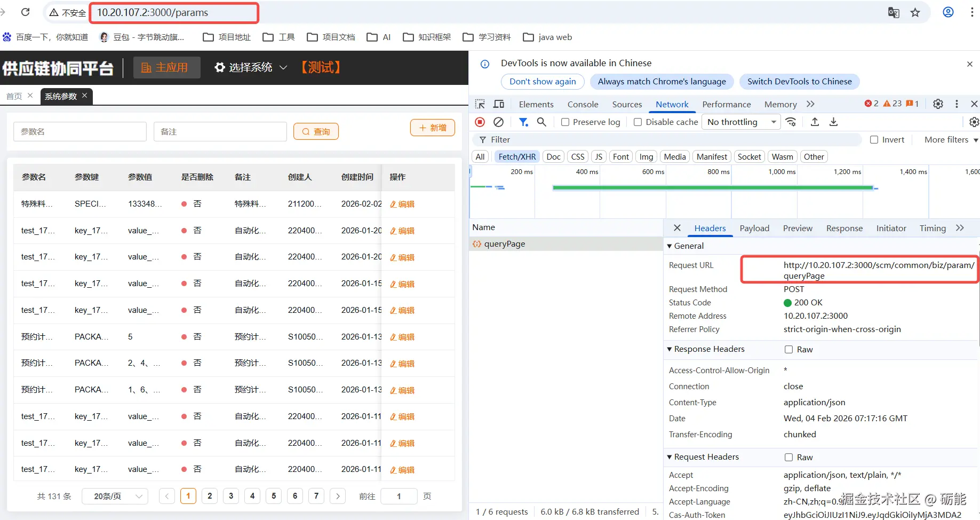Click the issues count flag in DevTools
Screen dimensions: 980x520
pyautogui.click(x=912, y=104)
